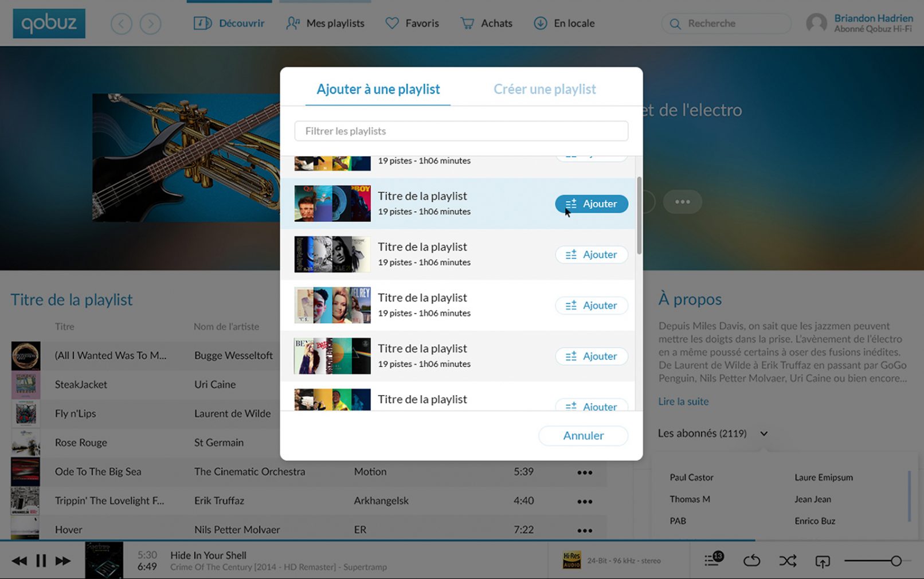Viewport: 924px width, 579px height.
Task: Toggle repeat mode
Action: tap(751, 561)
